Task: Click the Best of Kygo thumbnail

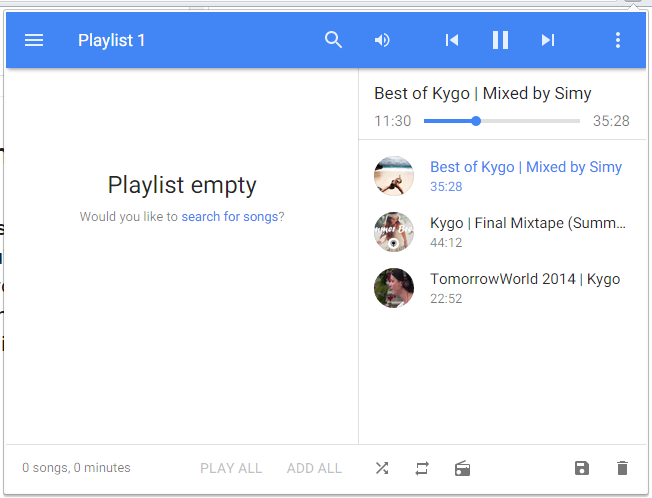Action: click(x=394, y=176)
